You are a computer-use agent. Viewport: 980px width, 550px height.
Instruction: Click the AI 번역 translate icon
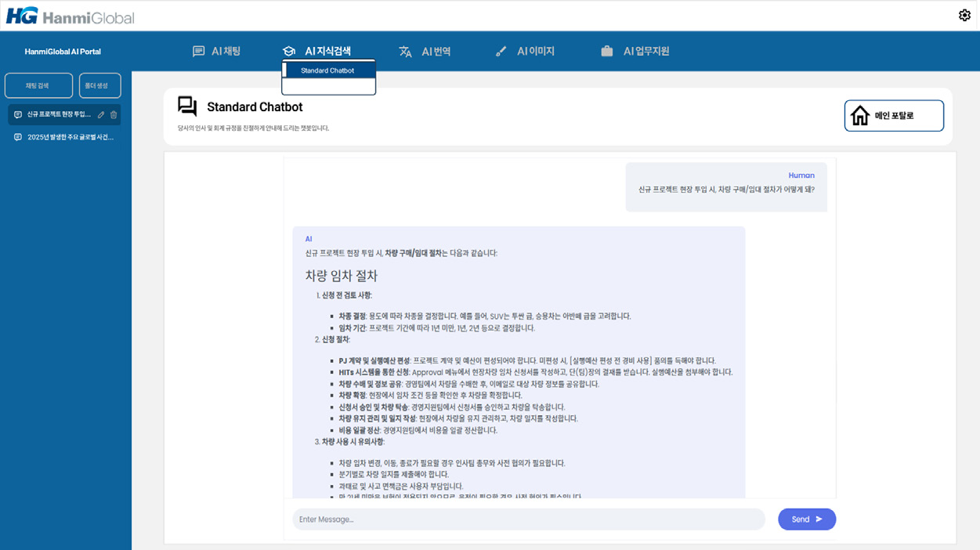(x=405, y=52)
